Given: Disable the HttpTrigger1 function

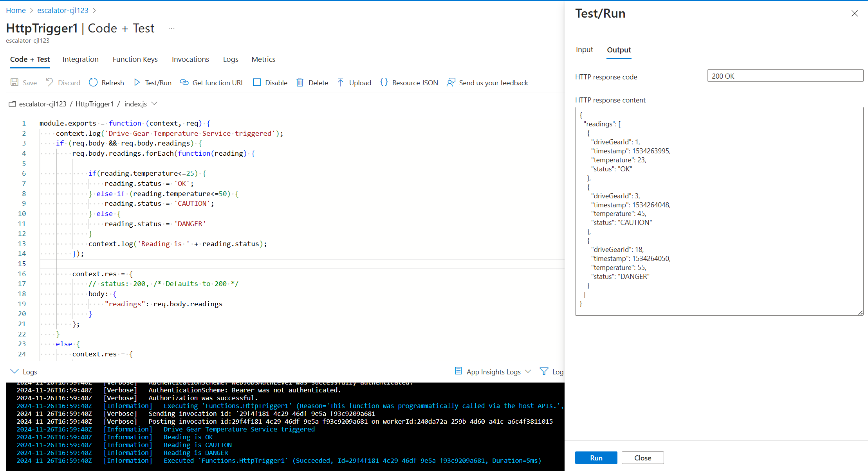Looking at the screenshot, I should [x=270, y=83].
